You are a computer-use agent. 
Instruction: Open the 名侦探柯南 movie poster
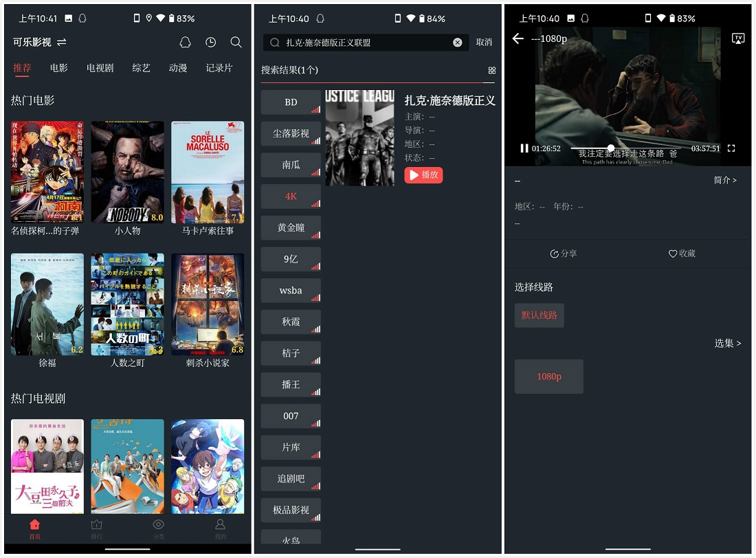pos(47,172)
